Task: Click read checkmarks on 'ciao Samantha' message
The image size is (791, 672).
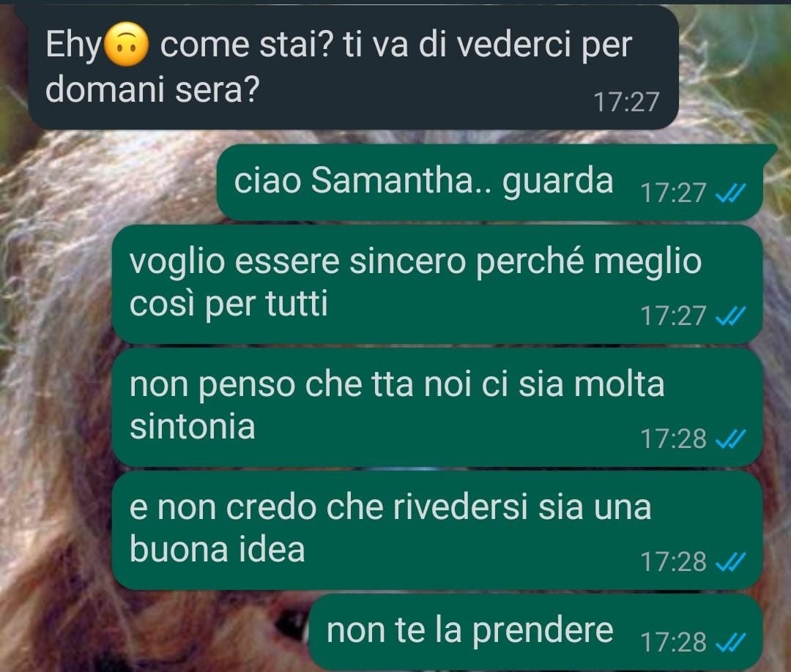Action: point(730,193)
